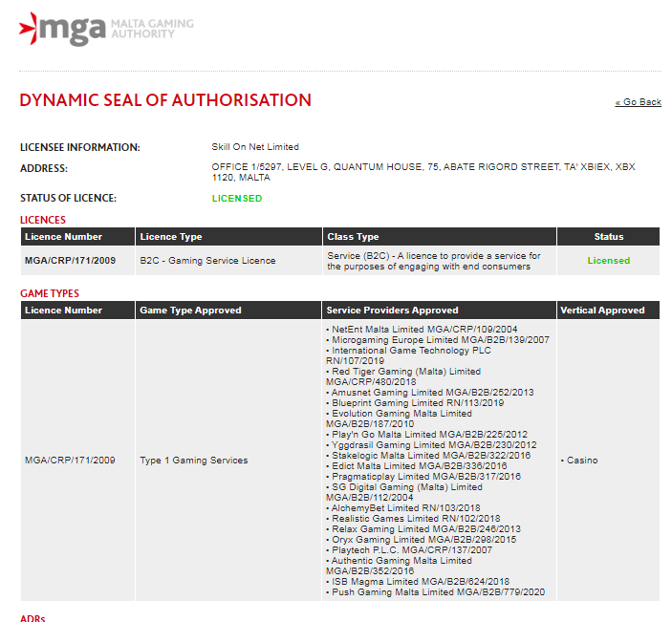
Task: Click SG Digital Gaming (Malta) Limited entry
Action: tap(404, 492)
